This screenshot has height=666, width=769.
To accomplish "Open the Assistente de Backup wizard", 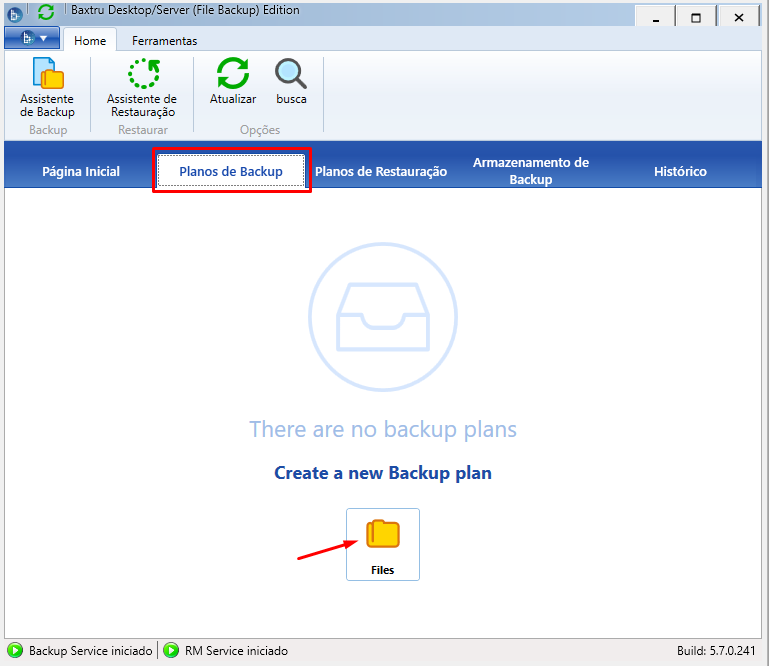I will (48, 88).
